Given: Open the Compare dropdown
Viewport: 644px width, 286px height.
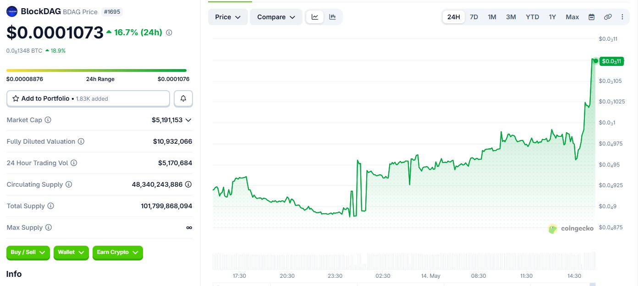Looking at the screenshot, I should [276, 17].
